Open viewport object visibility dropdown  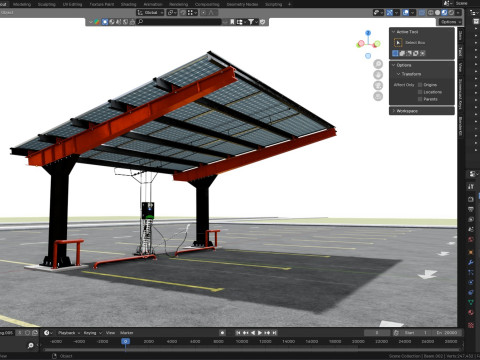point(378,13)
